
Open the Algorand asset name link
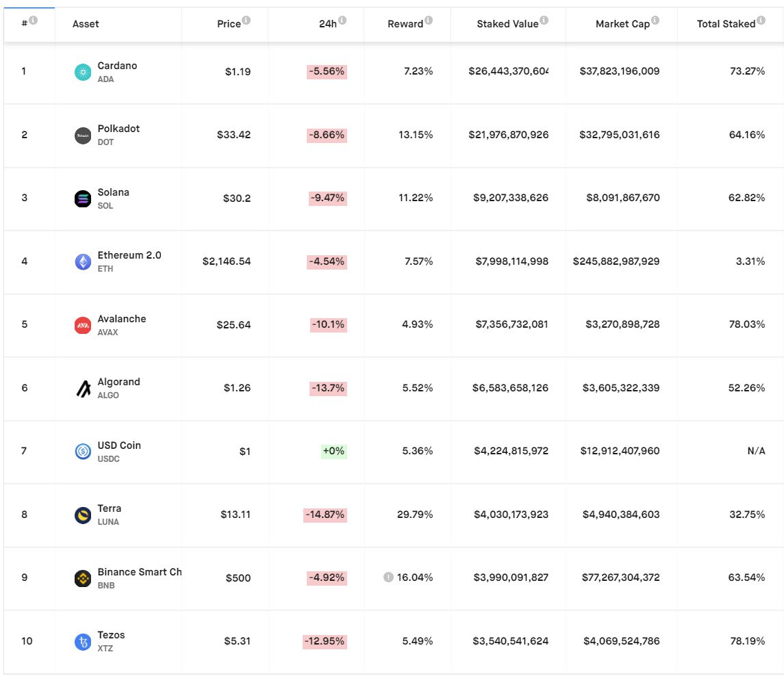pos(119,382)
